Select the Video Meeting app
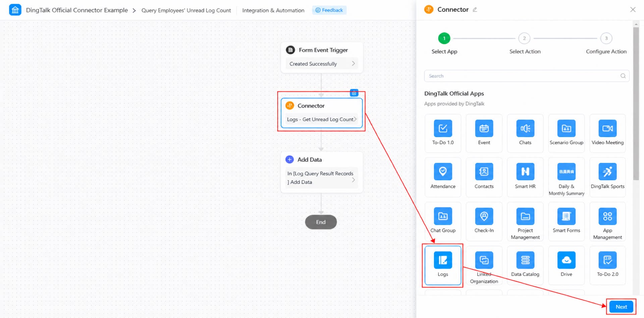Image resolution: width=644 pixels, height=318 pixels. point(607,133)
